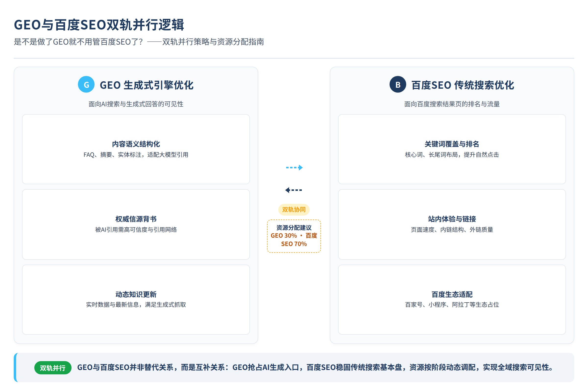Click the description FAQ、摘要、实体标注
Image resolution: width=588 pixels, height=392 pixels.
click(136, 155)
